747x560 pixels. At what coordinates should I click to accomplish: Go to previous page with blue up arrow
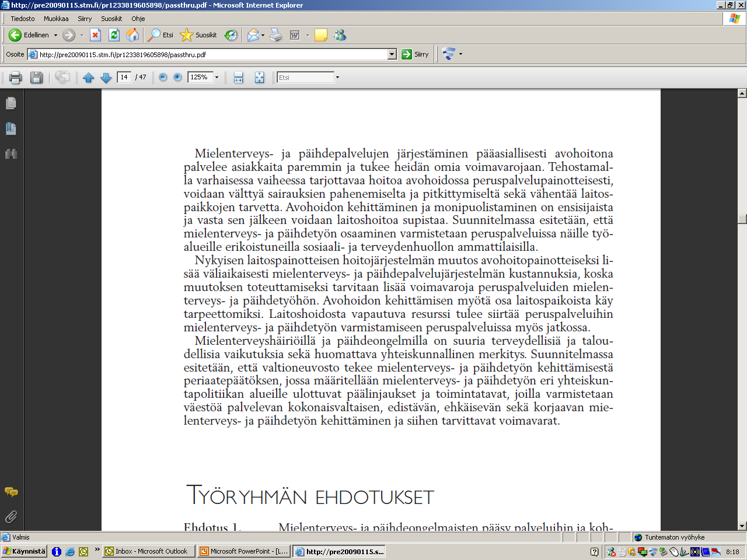click(x=89, y=78)
